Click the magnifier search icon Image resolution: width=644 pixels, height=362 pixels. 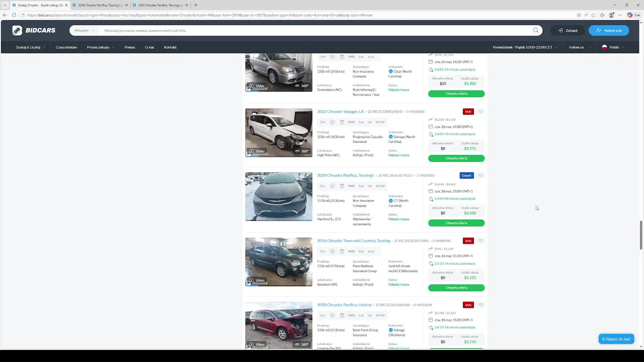(536, 30)
